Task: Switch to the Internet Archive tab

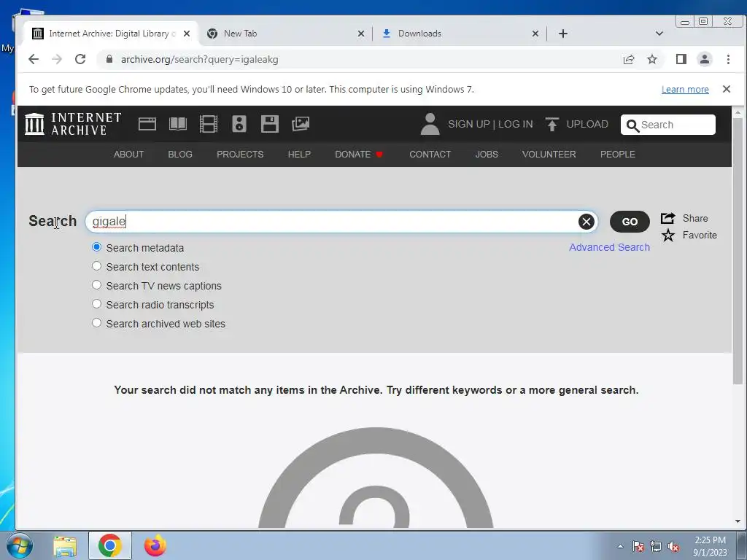Action: pyautogui.click(x=109, y=34)
